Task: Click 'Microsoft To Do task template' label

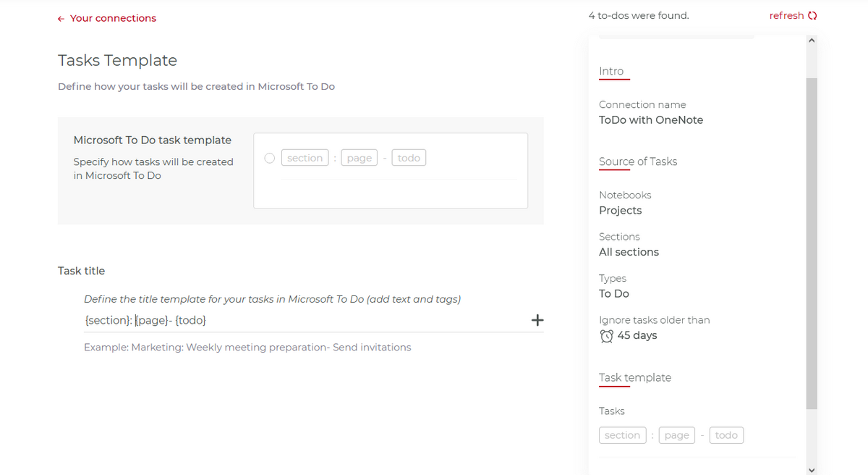Action: coord(153,140)
